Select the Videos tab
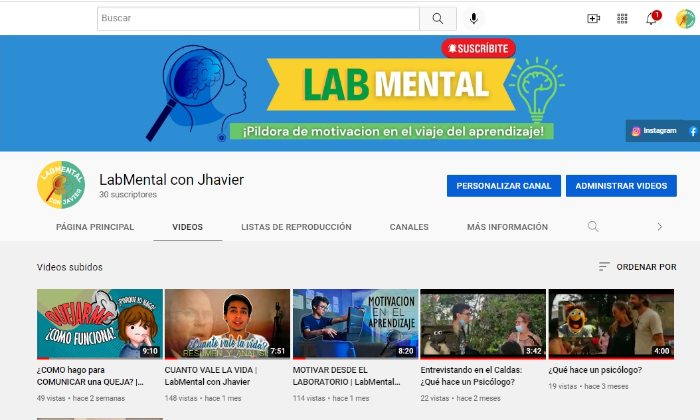 [188, 227]
